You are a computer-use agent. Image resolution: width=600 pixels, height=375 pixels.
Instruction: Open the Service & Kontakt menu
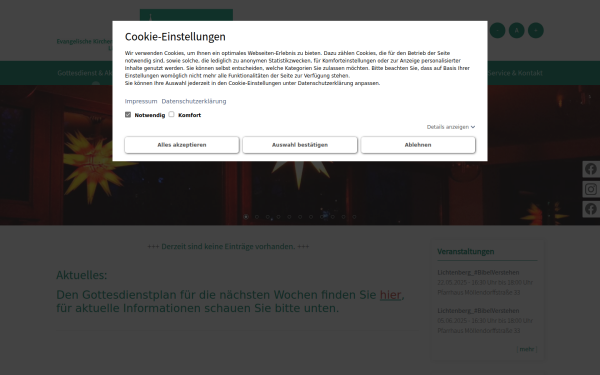pyautogui.click(x=515, y=73)
